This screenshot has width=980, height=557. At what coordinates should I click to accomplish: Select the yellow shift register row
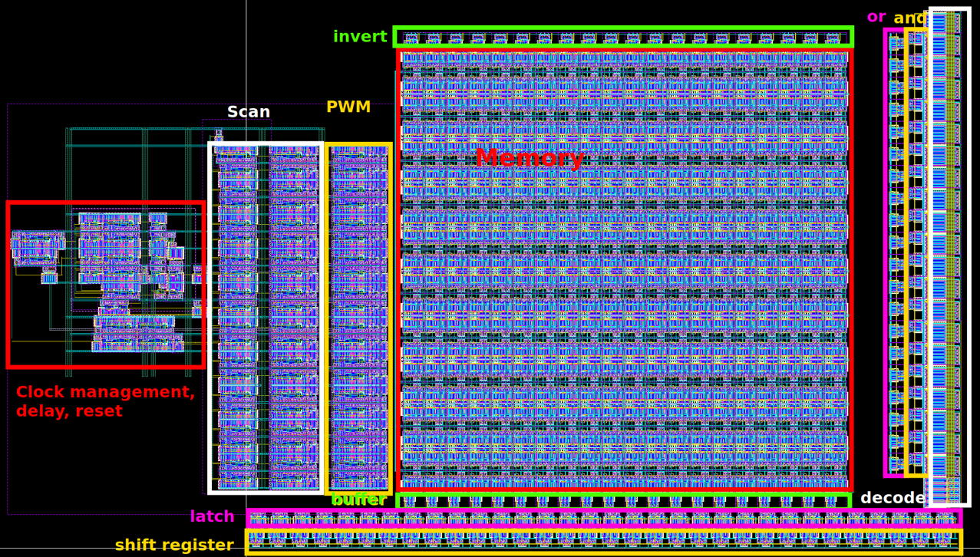pyautogui.click(x=603, y=541)
